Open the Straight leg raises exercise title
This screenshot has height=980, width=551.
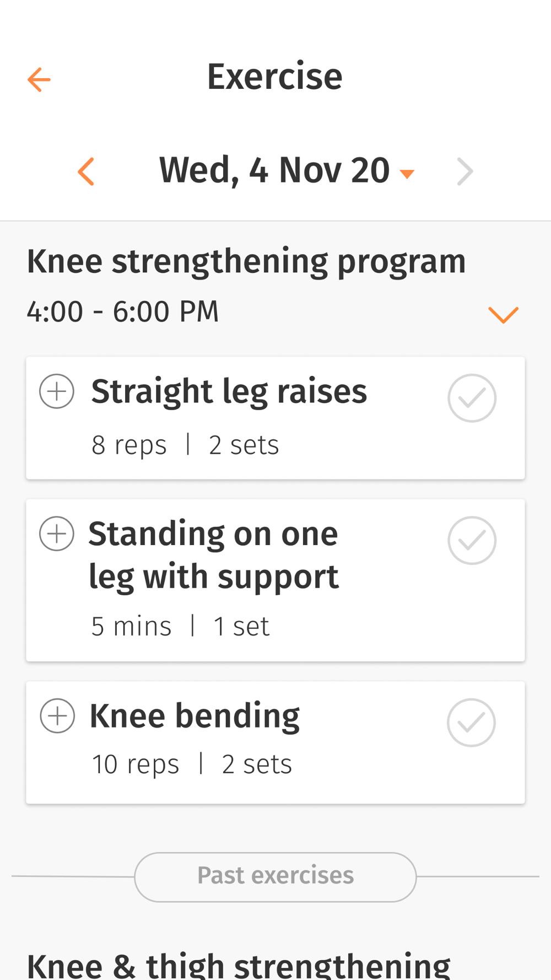229,391
